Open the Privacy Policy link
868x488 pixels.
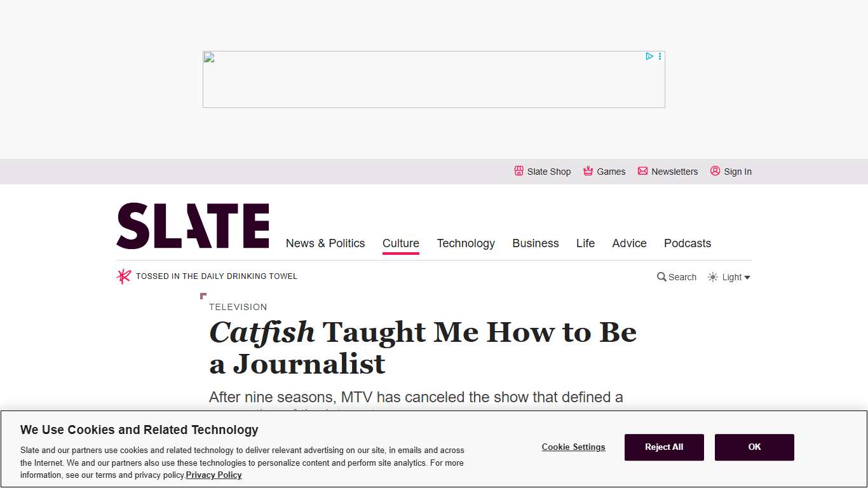214,475
